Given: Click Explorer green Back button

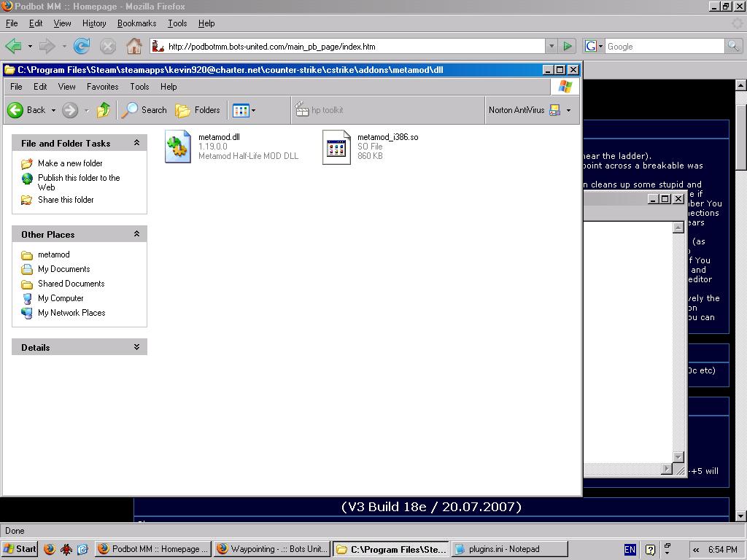Looking at the screenshot, I should 26,110.
